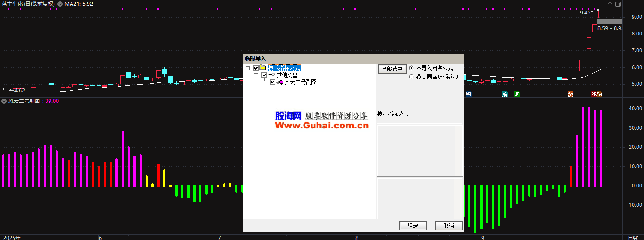This screenshot has width=644, height=240.
Task: Click the 解 event marker on chart
Action: (505, 94)
